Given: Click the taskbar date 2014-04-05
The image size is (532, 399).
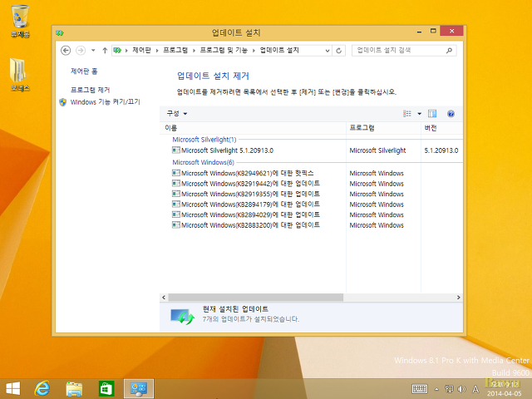Looking at the screenshot, I should tap(505, 393).
